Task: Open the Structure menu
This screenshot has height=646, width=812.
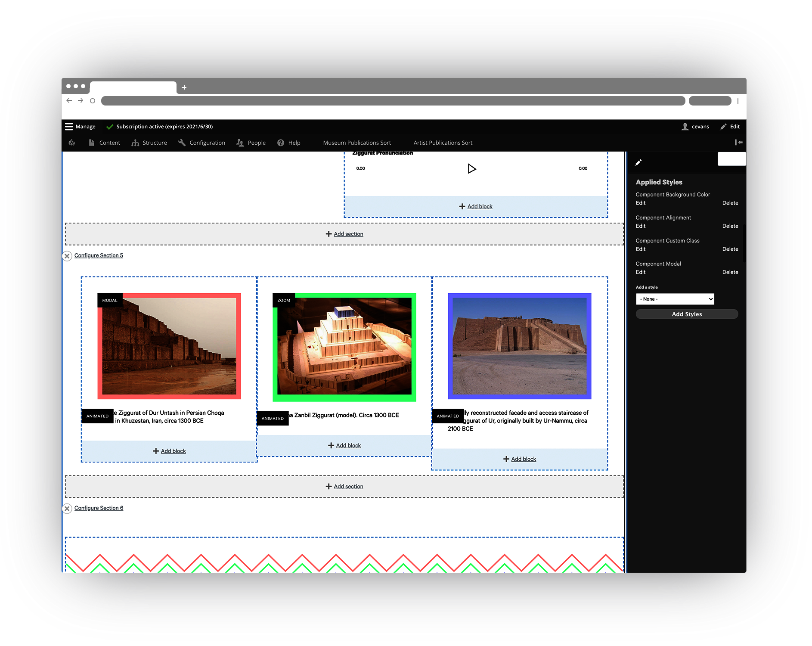Action: click(x=149, y=143)
